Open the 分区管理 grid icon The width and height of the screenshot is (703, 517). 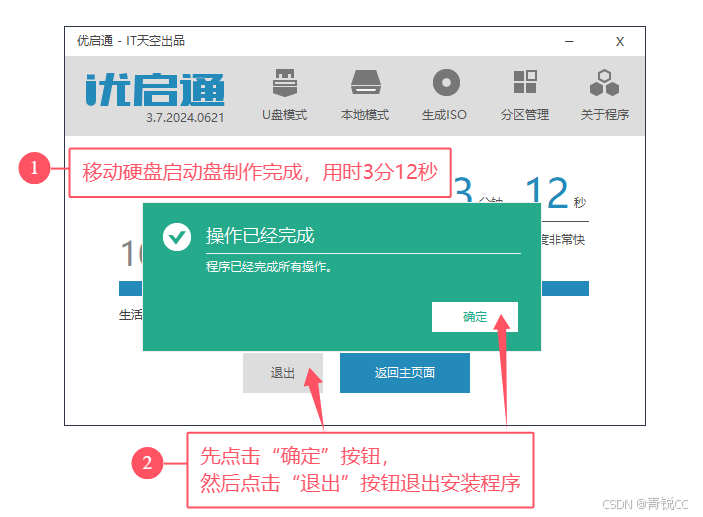pos(525,82)
